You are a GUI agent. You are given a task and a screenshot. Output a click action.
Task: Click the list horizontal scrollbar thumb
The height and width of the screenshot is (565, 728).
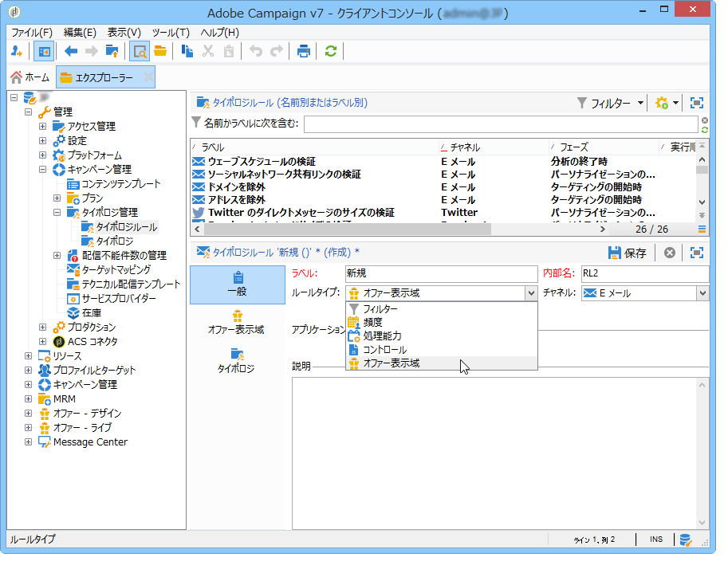click(348, 230)
